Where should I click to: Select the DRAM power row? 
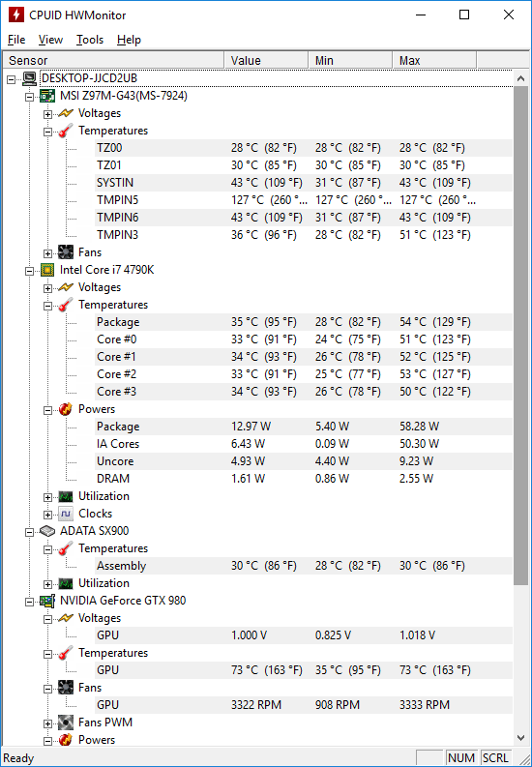(303, 479)
